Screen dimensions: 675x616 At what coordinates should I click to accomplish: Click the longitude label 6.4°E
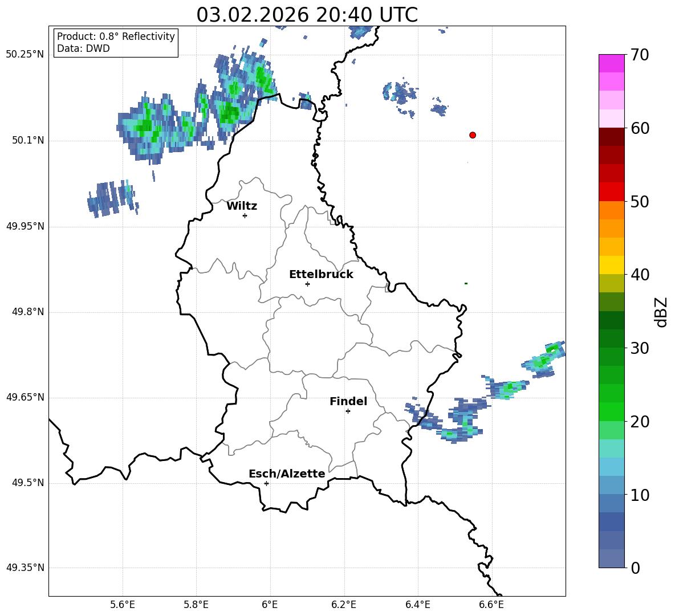[x=417, y=605]
